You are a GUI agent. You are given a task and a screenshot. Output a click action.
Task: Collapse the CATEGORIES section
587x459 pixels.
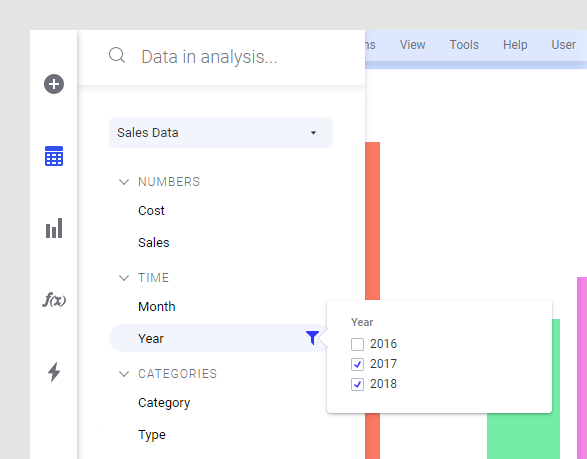point(124,374)
